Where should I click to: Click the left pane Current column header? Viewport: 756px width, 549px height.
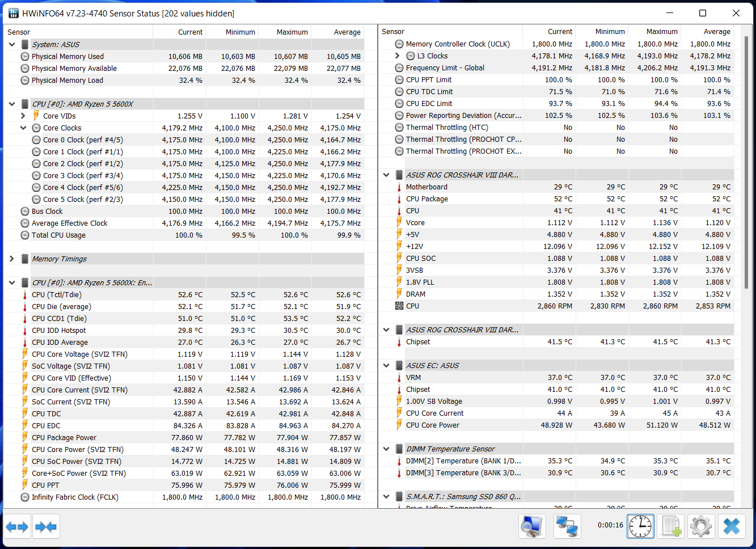coord(179,32)
